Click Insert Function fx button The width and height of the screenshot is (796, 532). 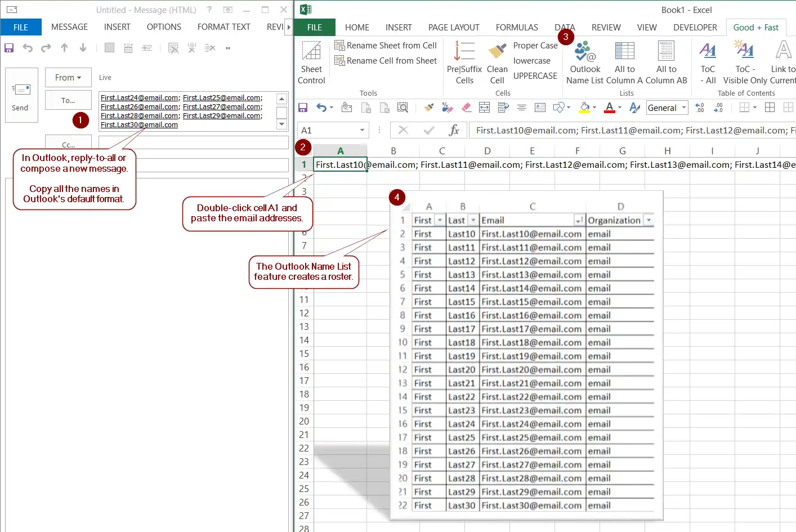point(454,130)
